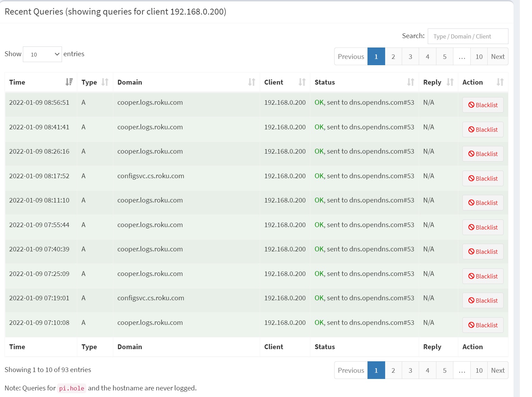Sort by Reply column arrows
Viewport: 532px width, 397px height.
[x=450, y=82]
